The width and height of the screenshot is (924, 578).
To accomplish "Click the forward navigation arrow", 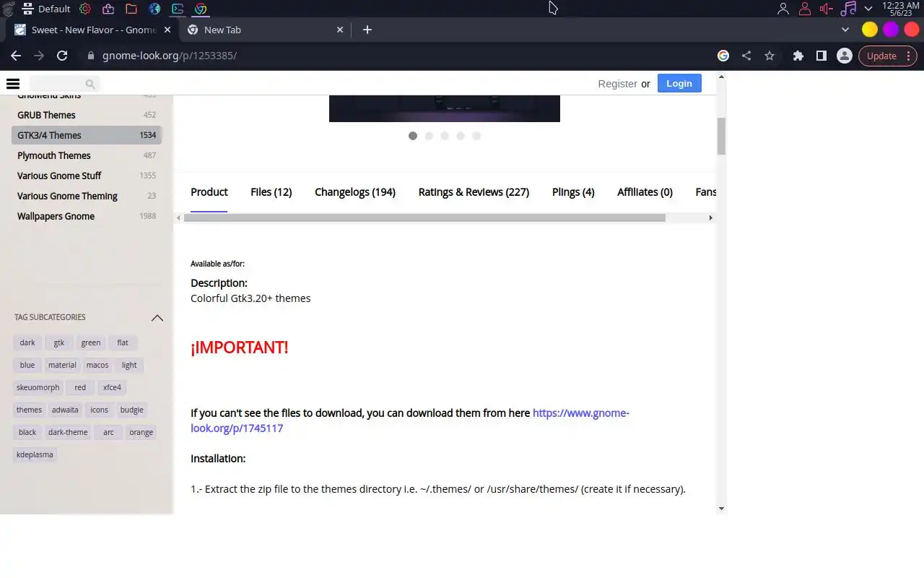I will click(39, 56).
